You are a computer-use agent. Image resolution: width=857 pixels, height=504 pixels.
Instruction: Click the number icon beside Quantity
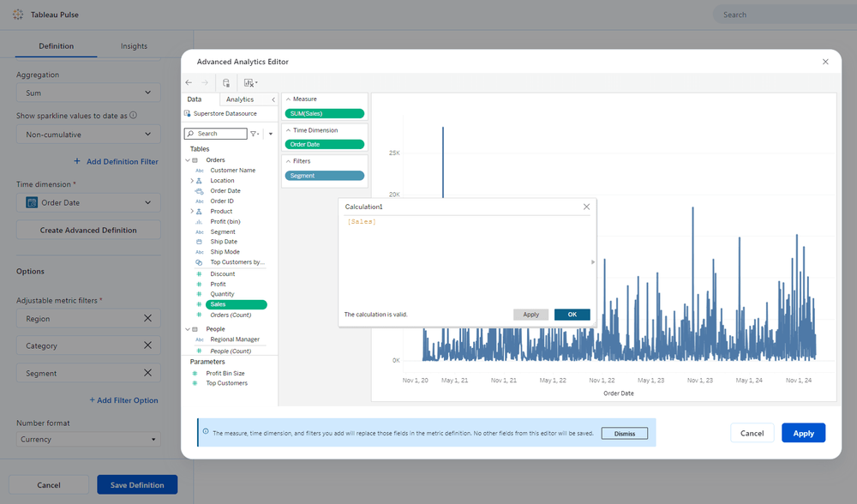point(199,294)
